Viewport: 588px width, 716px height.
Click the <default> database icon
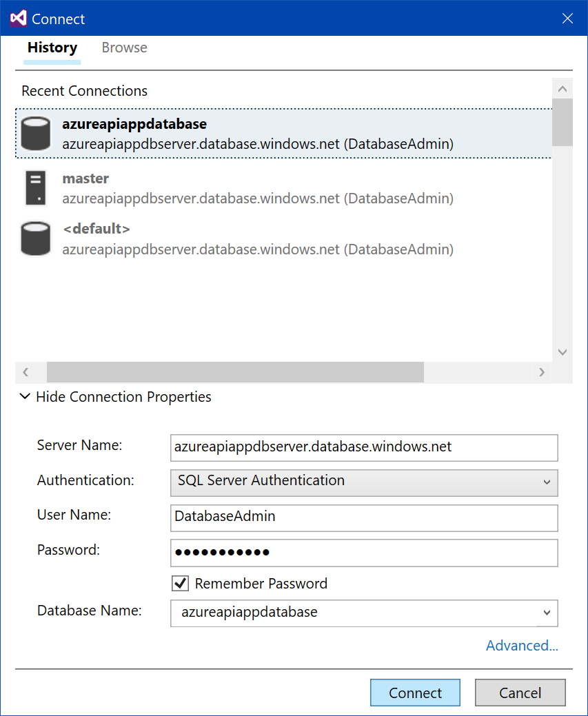point(36,238)
